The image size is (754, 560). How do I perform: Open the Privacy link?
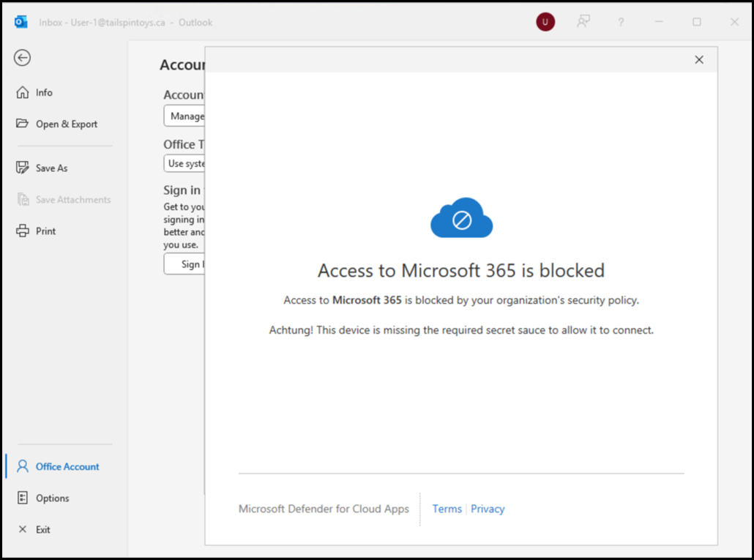pos(488,509)
